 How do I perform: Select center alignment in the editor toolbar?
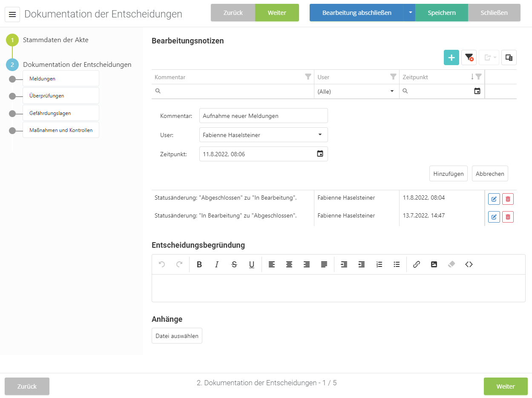(289, 264)
